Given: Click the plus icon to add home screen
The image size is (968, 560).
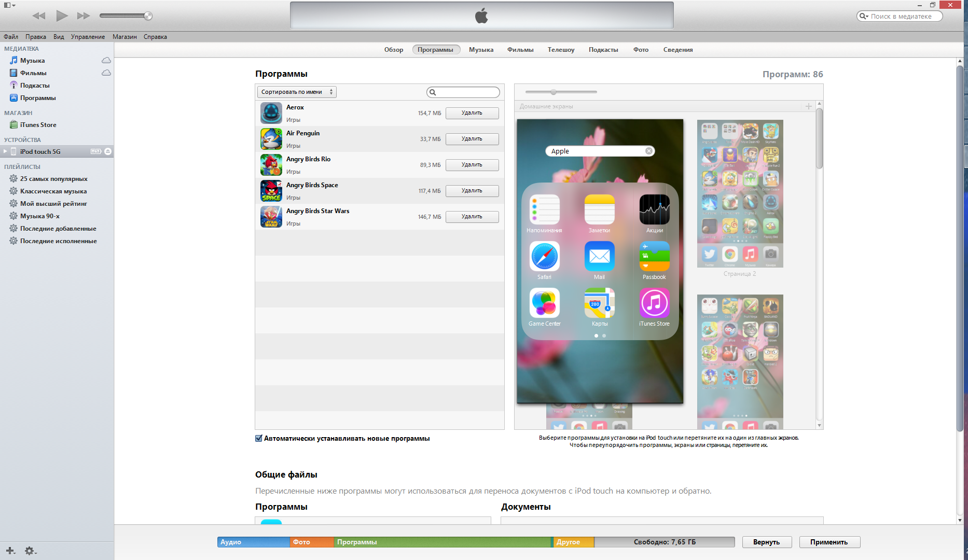Looking at the screenshot, I should point(808,106).
